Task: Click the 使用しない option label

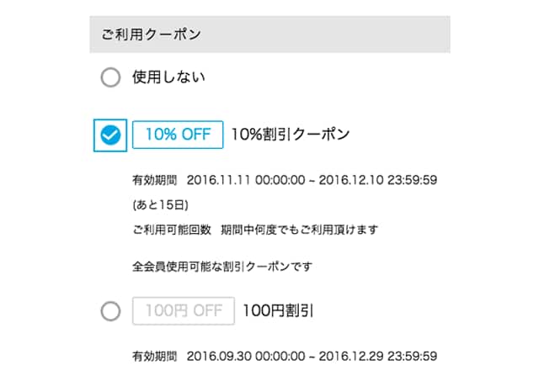Action: (x=168, y=78)
